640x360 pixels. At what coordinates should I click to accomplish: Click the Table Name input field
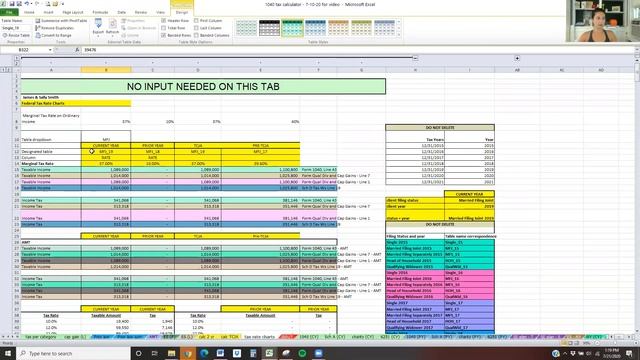16,28
